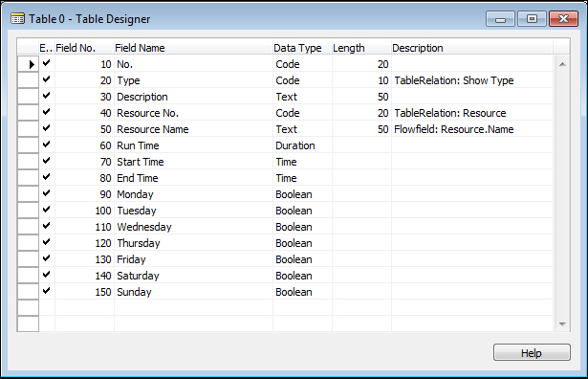Viewport: 588px width, 379px height.
Task: Toggle Enabled checkmark for field No.
Action: pyautogui.click(x=47, y=63)
